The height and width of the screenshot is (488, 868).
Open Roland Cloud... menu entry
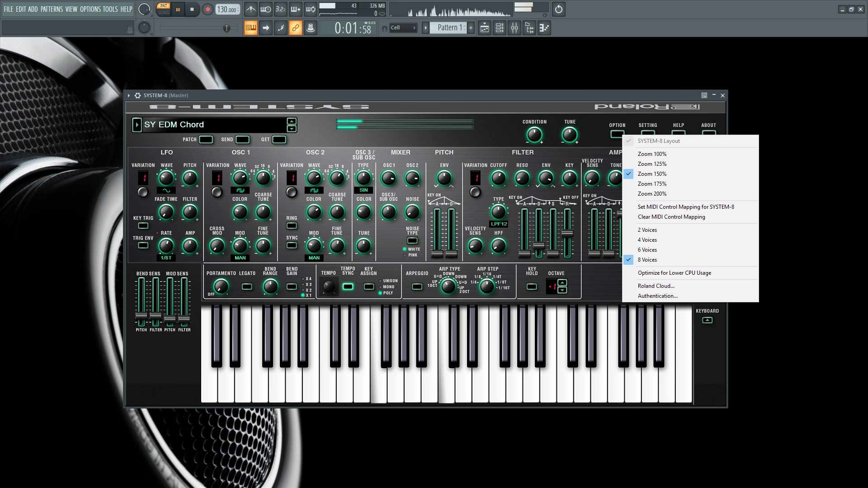[690, 286]
